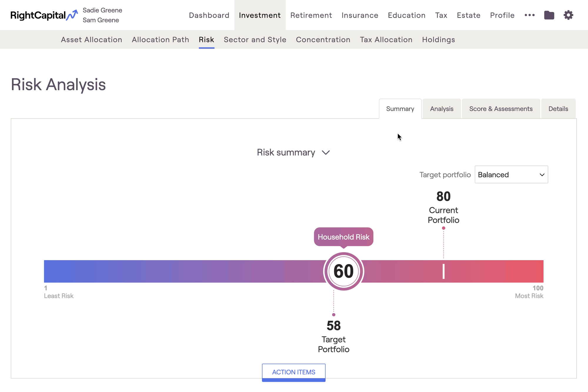Expand the Risk summary dropdown

[294, 152]
